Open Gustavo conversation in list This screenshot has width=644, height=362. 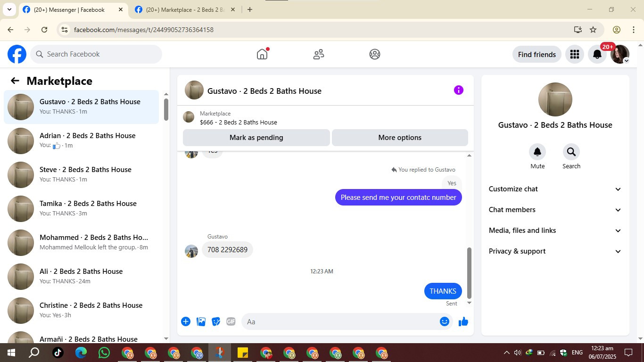point(82,107)
